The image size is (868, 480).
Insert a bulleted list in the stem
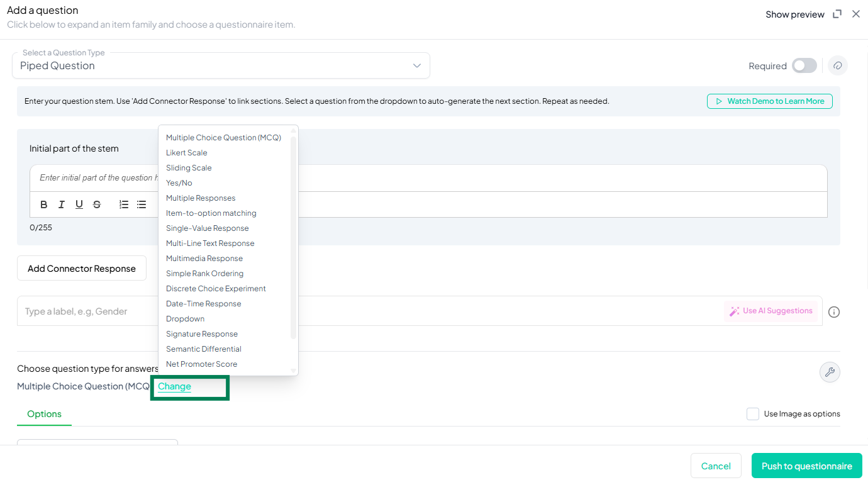142,204
